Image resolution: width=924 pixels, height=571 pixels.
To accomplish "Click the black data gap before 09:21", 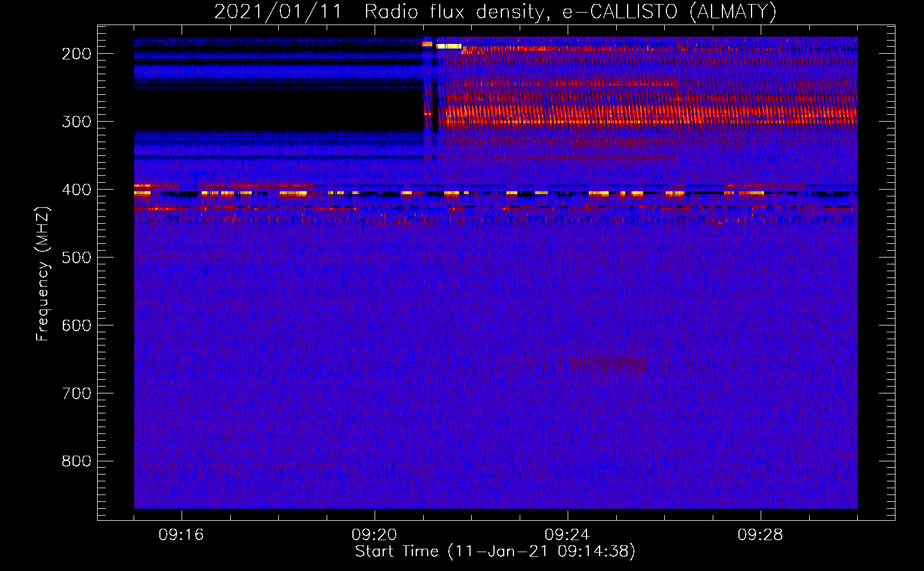I will pos(279,110).
